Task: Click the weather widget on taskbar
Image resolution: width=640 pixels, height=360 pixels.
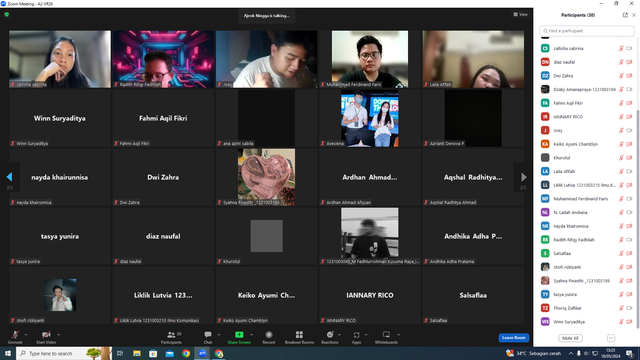Action: pyautogui.click(x=533, y=353)
